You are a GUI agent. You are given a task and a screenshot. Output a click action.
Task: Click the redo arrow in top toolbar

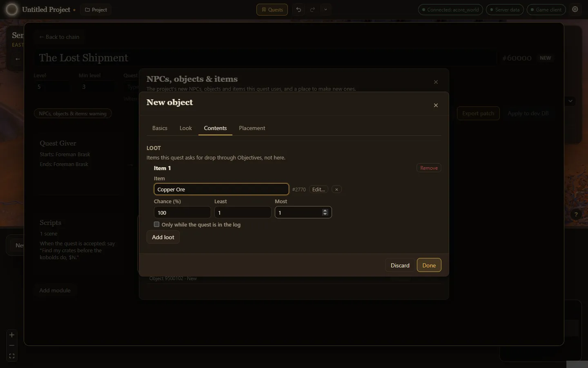click(312, 9)
